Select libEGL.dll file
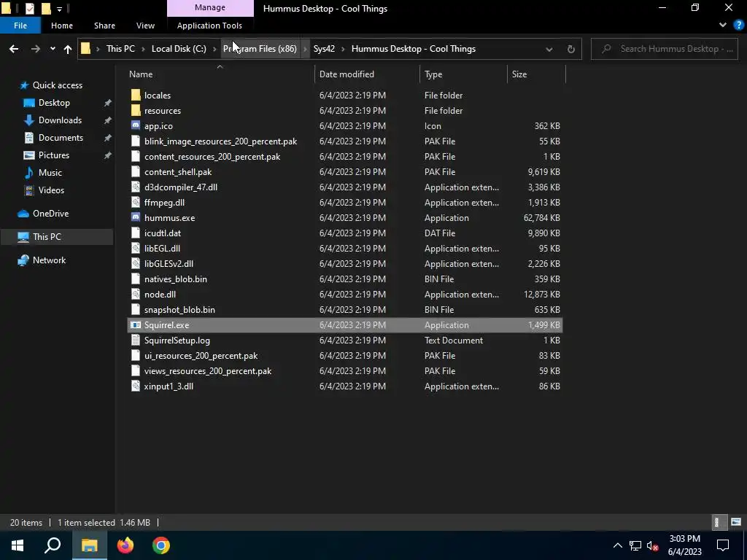 pyautogui.click(x=162, y=248)
